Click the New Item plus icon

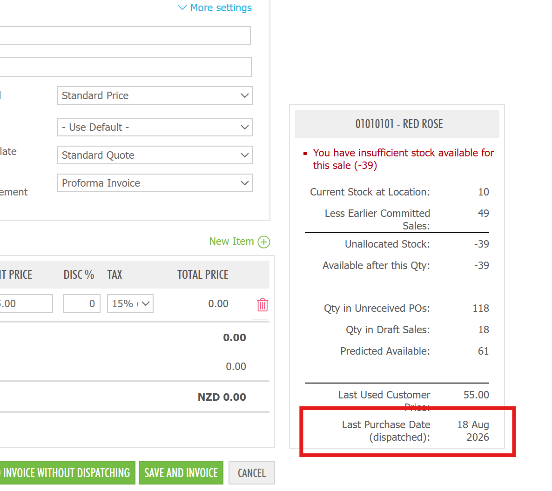(264, 242)
